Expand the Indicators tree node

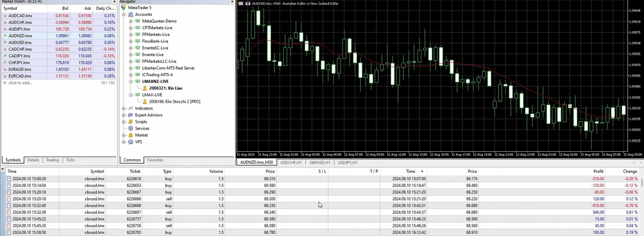point(124,108)
